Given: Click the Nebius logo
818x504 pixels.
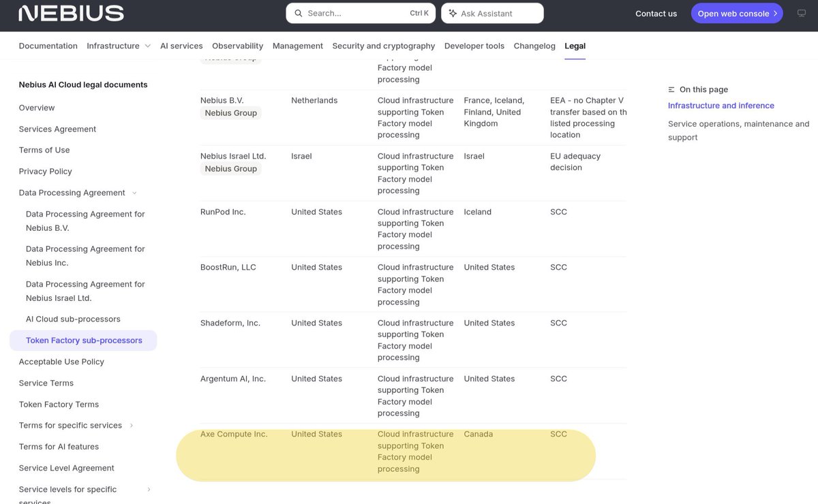Looking at the screenshot, I should coord(71,13).
